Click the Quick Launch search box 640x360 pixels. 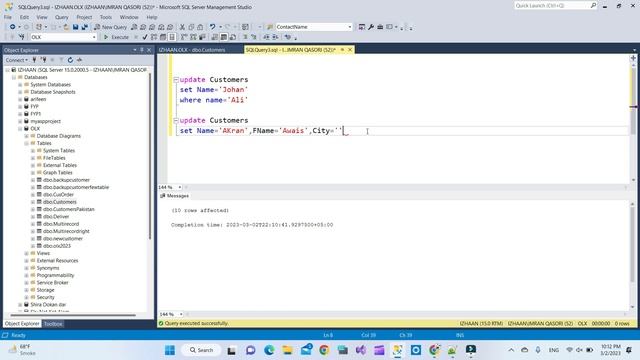pyautogui.click(x=556, y=6)
